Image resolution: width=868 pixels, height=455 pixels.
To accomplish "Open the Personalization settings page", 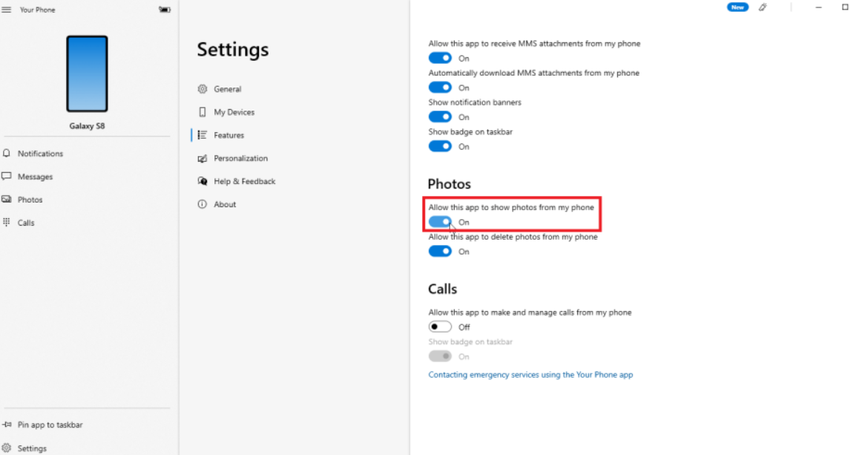I will pyautogui.click(x=240, y=158).
